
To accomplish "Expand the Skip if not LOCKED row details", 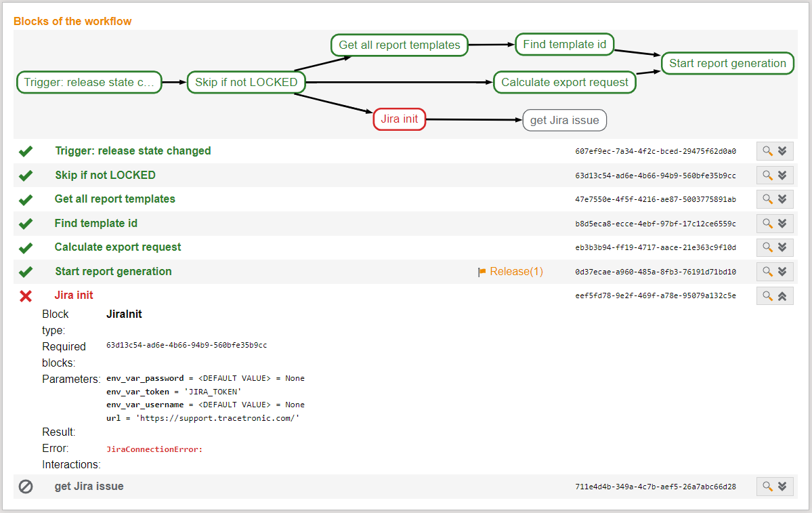I will point(783,175).
